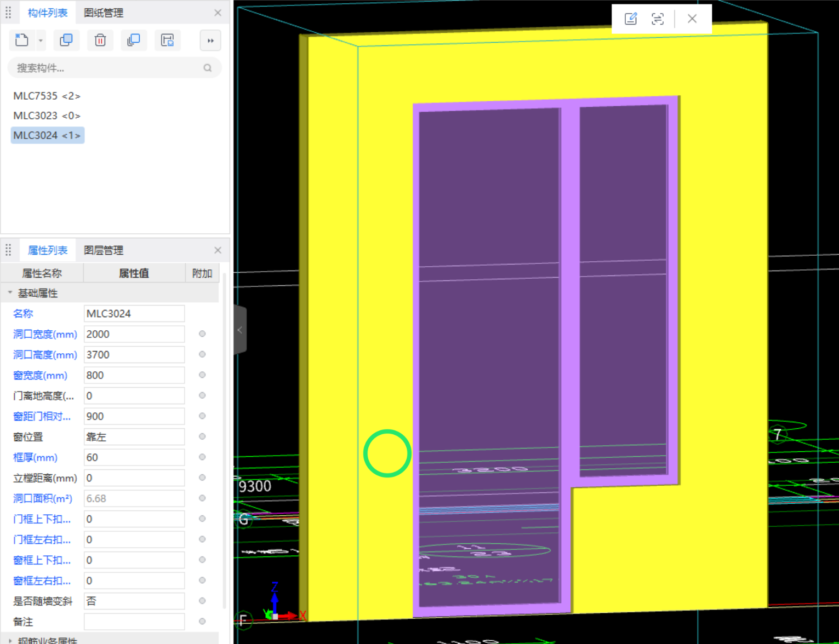Edit 窗框上下扣 value field
Screen dimensions: 839x644
pyautogui.click(x=134, y=560)
